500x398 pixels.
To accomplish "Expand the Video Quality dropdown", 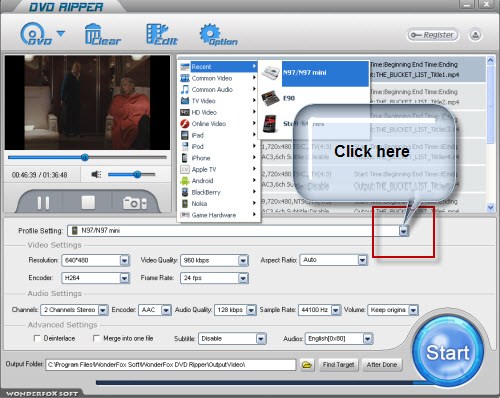I will point(243,260).
